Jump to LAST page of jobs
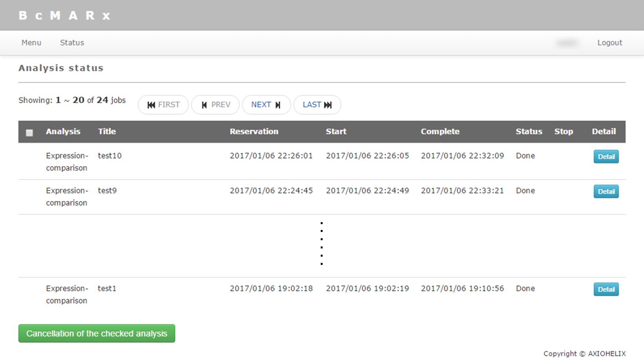The width and height of the screenshot is (644, 364). pyautogui.click(x=317, y=105)
